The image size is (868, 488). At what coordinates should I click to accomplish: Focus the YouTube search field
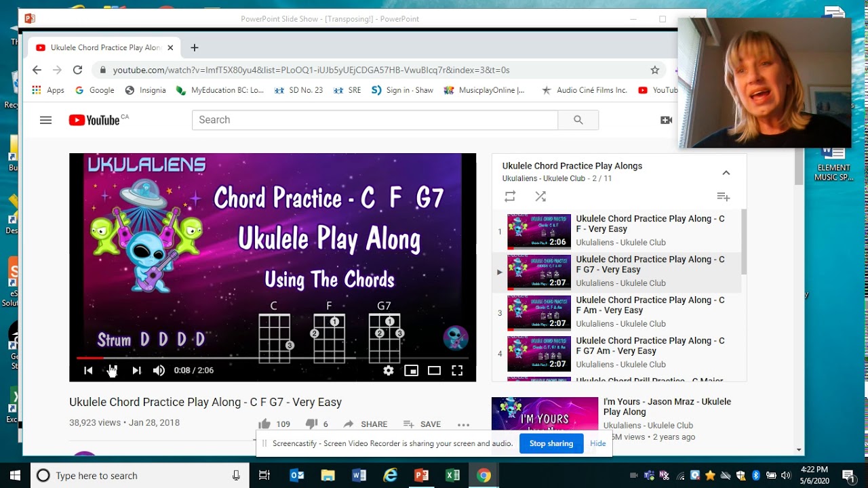(375, 120)
